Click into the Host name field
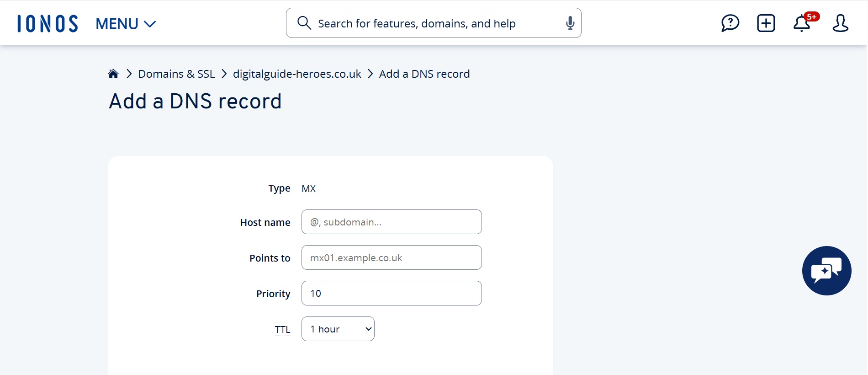This screenshot has width=868, height=375. tap(392, 222)
